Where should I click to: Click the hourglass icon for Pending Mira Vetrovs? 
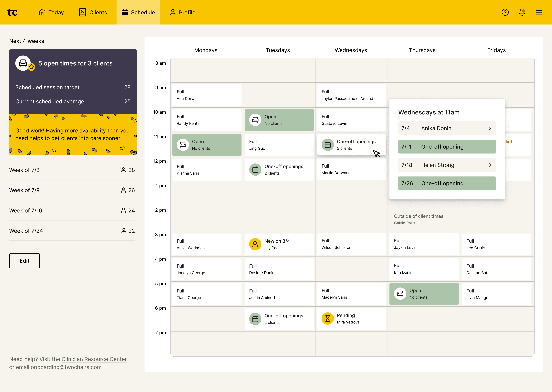click(327, 319)
